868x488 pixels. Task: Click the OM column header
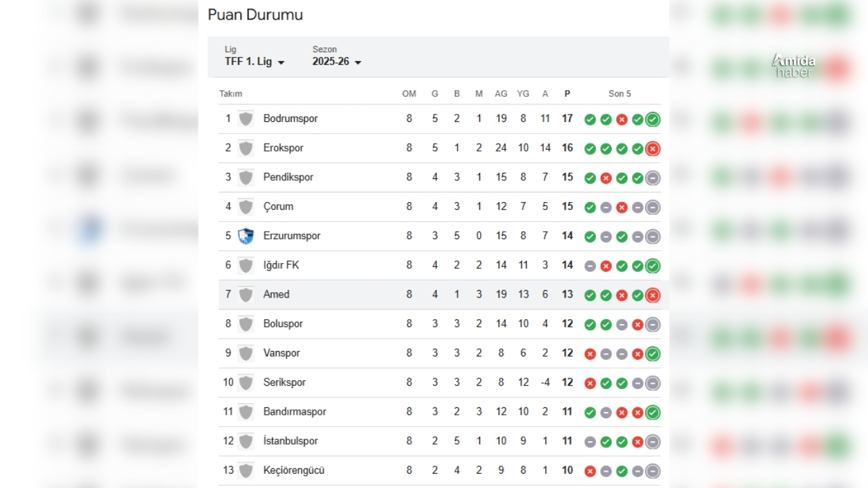pos(409,94)
